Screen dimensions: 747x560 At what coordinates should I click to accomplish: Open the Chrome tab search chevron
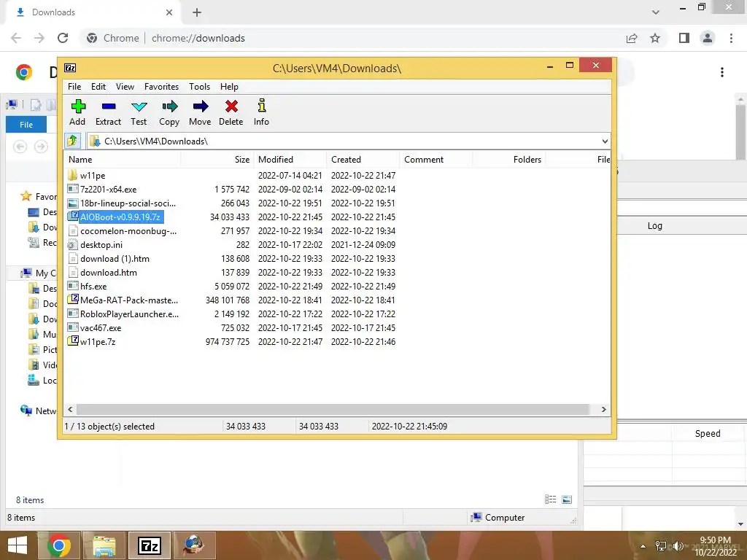coord(656,12)
